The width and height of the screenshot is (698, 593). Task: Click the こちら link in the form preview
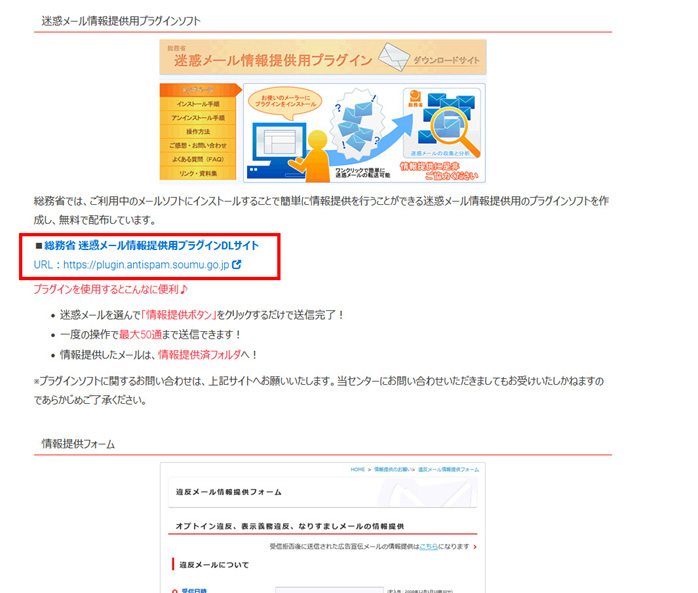coord(428,547)
